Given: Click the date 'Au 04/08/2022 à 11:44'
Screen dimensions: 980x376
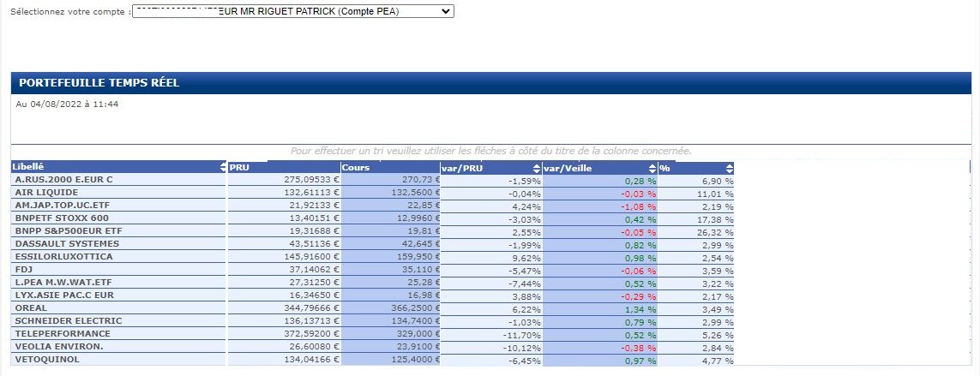Looking at the screenshot, I should tap(67, 104).
